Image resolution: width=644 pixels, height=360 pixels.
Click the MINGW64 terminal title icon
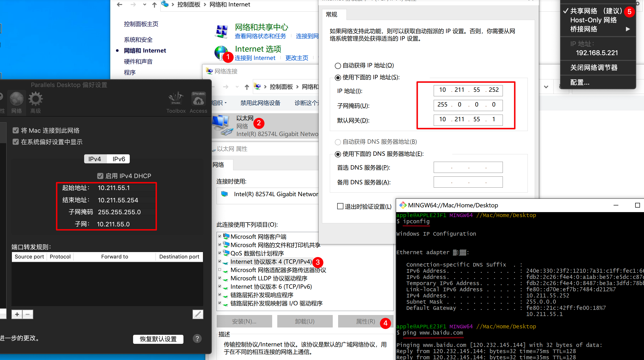(x=403, y=205)
